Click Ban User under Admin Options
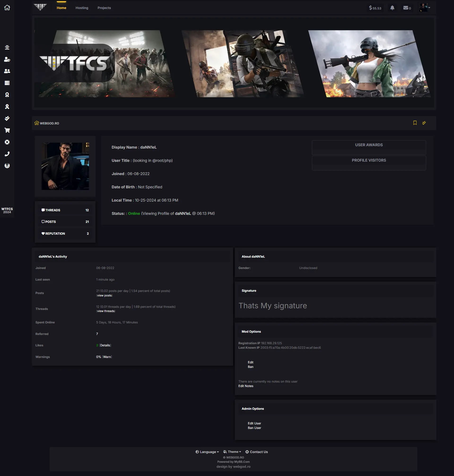Screen dimensions: 454x476 (254, 428)
